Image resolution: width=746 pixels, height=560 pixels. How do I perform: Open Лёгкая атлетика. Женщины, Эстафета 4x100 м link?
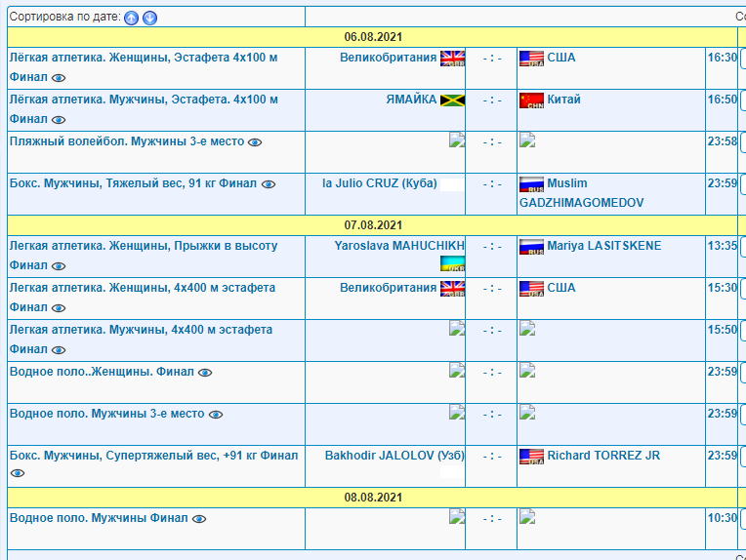144,58
